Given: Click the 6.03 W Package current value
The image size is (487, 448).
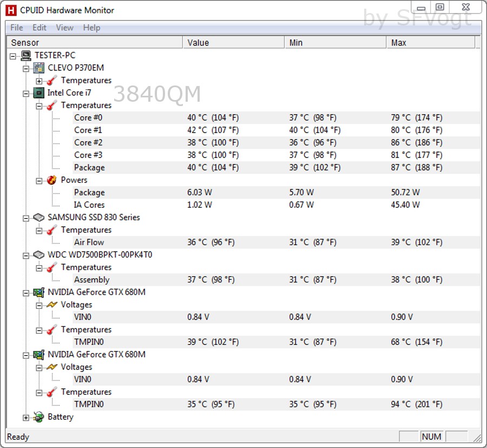Looking at the screenshot, I should point(199,193).
